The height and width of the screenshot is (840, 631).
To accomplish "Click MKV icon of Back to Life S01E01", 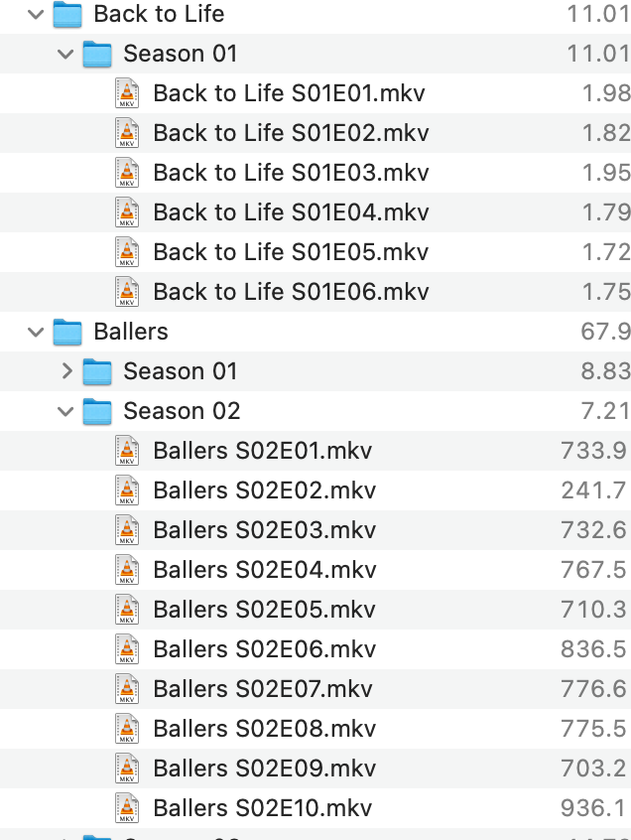I will 127,93.
